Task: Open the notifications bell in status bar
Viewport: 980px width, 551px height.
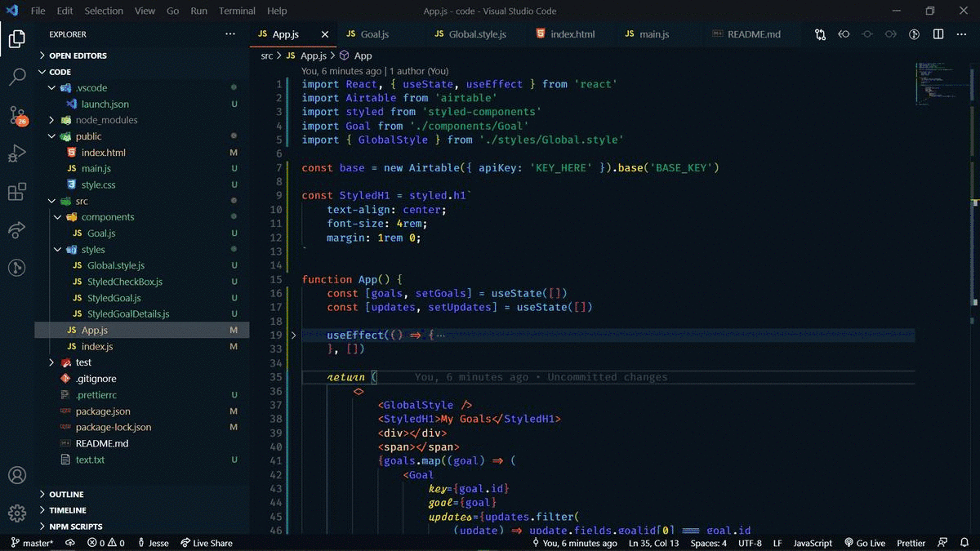Action: 964,543
